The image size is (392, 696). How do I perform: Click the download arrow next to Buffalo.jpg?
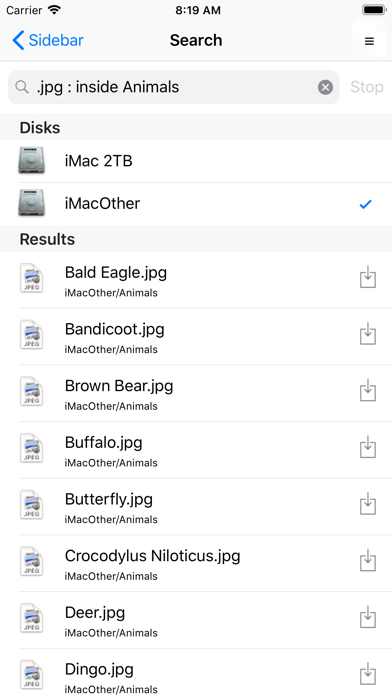(x=368, y=447)
